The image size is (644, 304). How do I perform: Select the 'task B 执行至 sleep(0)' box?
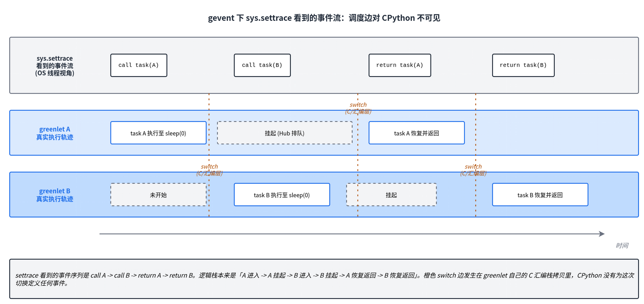282,195
